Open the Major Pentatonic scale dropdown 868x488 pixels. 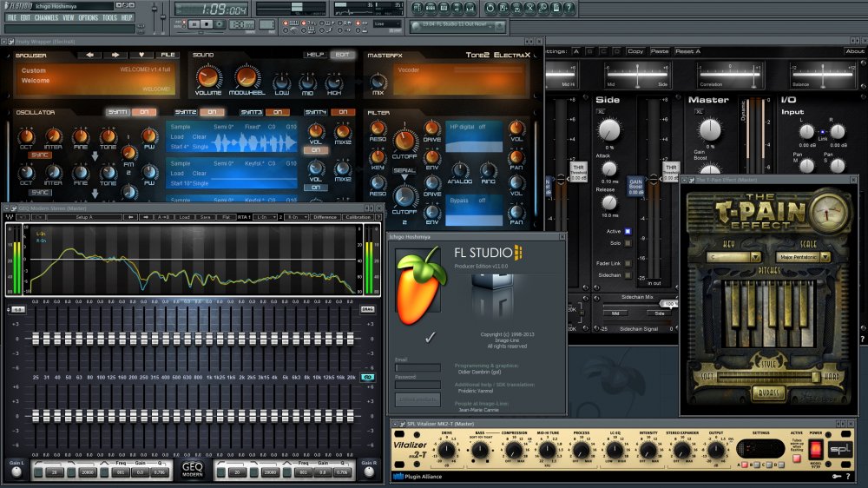803,257
